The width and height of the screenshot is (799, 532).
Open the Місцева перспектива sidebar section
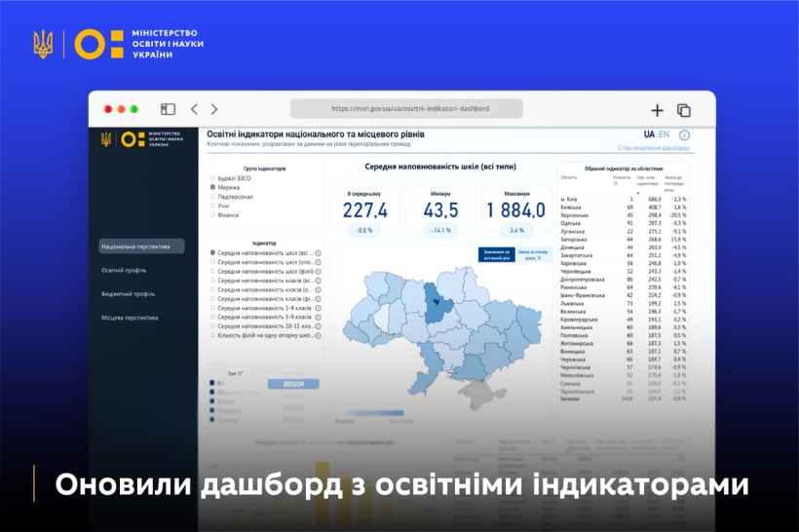(130, 318)
